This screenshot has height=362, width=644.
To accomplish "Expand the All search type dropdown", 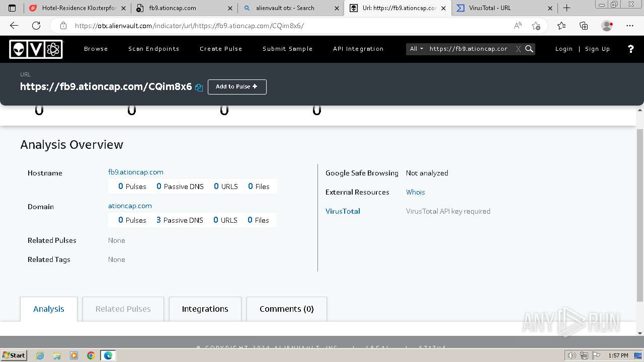I will tap(417, 49).
